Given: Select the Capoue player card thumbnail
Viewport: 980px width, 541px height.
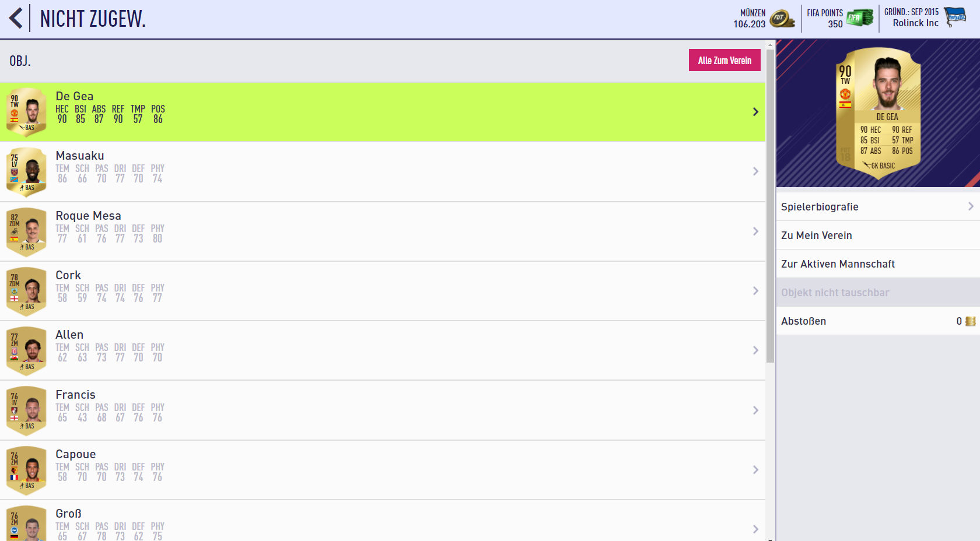Looking at the screenshot, I should click(26, 470).
